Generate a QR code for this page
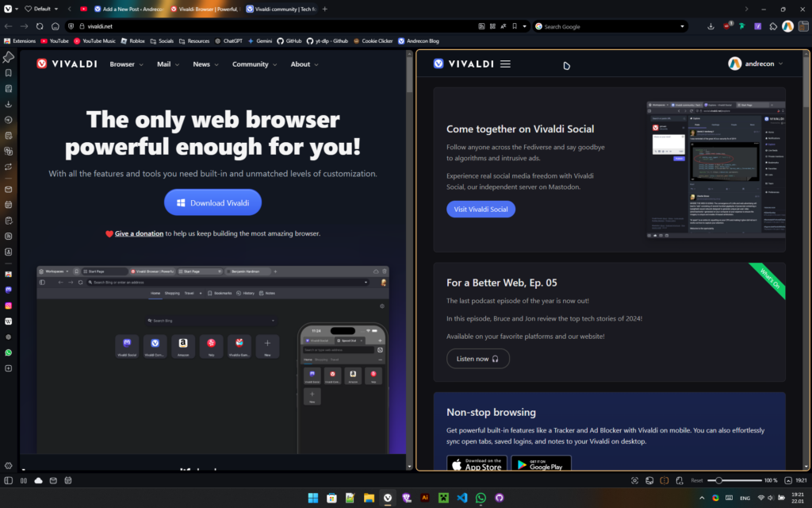812x508 pixels. [492, 26]
